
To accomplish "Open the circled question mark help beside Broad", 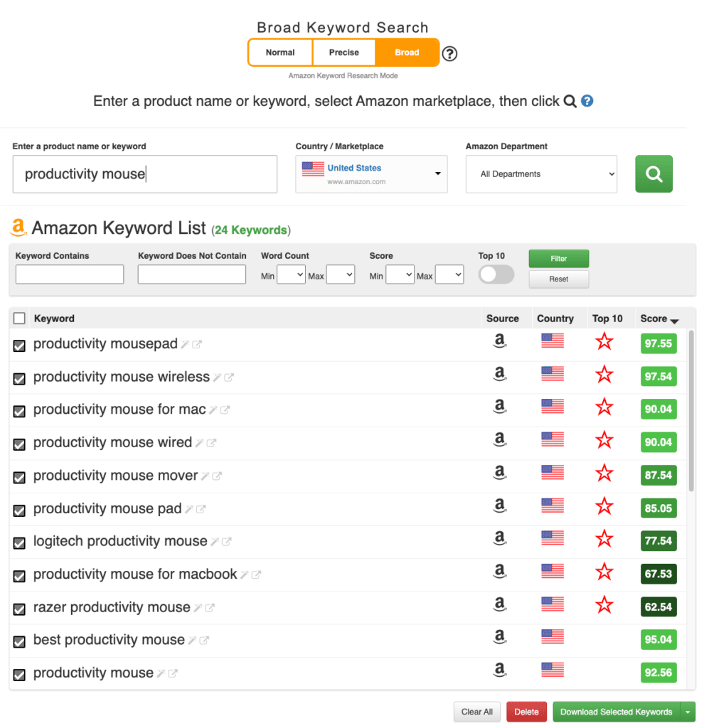I will point(449,54).
